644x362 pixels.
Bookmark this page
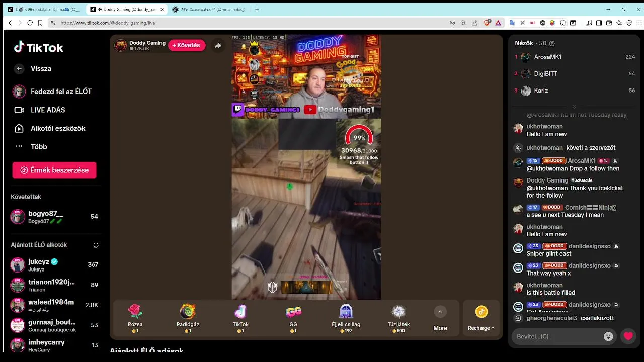coord(40,23)
